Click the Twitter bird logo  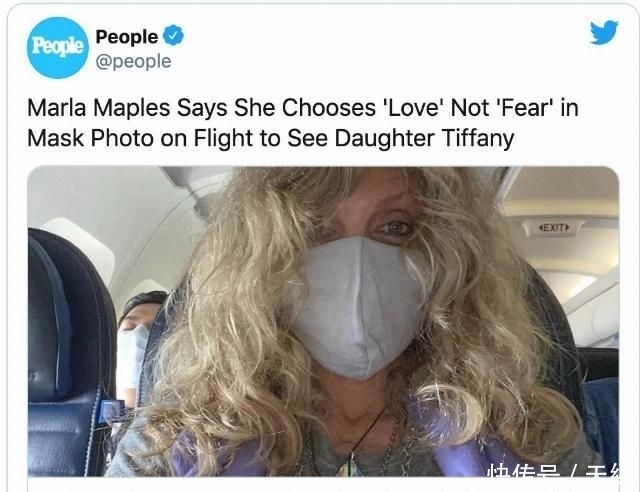pyautogui.click(x=604, y=32)
